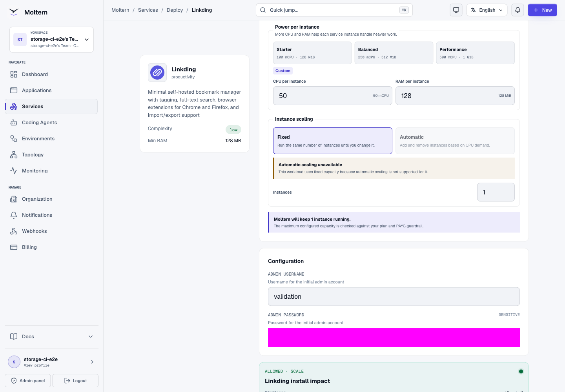Screen dimensions: 565x392
Task: Focus the Admin username field
Action: [x=394, y=297]
